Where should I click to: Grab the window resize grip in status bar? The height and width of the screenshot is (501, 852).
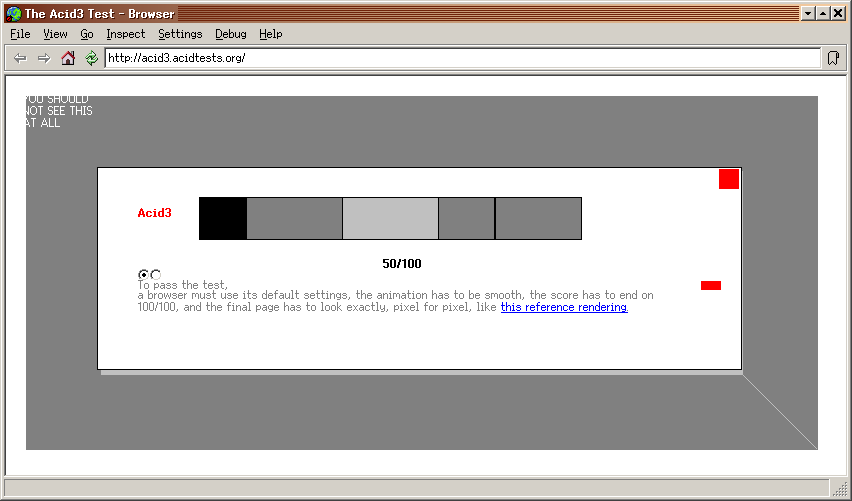[840, 489]
